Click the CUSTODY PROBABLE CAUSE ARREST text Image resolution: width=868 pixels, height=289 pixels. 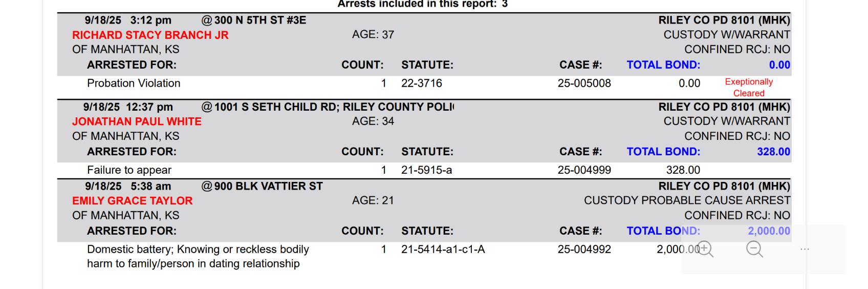[687, 200]
